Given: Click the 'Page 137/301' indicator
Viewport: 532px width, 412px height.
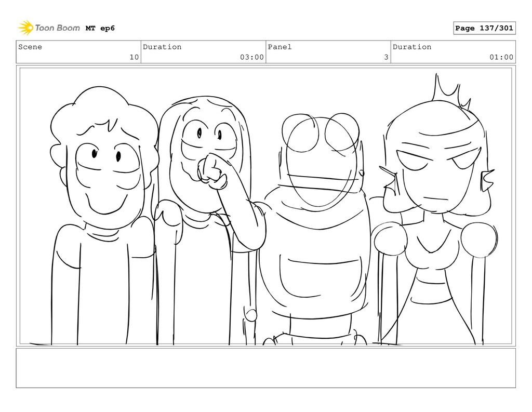Looking at the screenshot, I should point(484,28).
